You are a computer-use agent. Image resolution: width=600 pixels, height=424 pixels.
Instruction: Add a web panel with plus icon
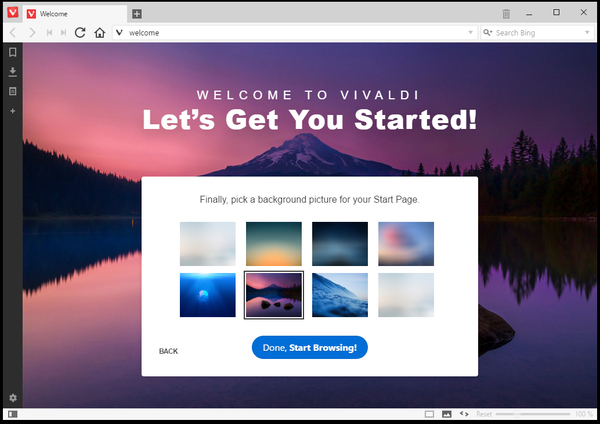pos(13,111)
